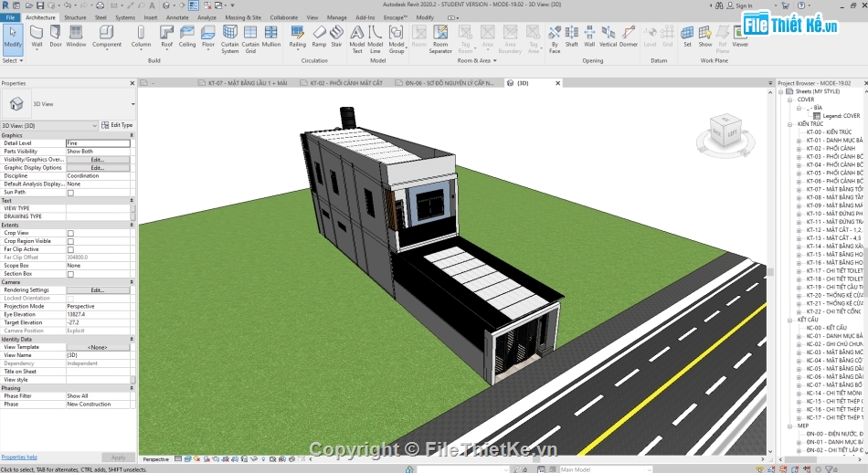Select the Model Text tool
Screen dimensions: 868x473
(x=357, y=39)
